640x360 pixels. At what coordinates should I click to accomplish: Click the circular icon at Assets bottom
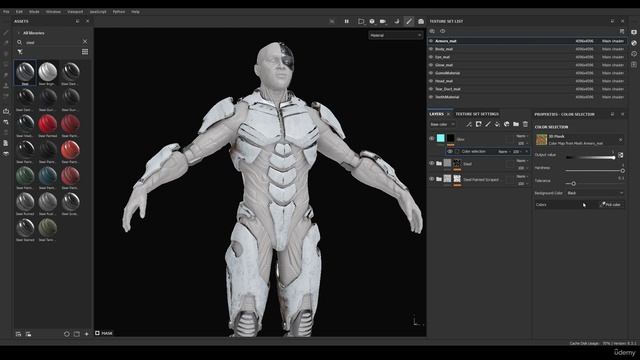tap(67, 334)
